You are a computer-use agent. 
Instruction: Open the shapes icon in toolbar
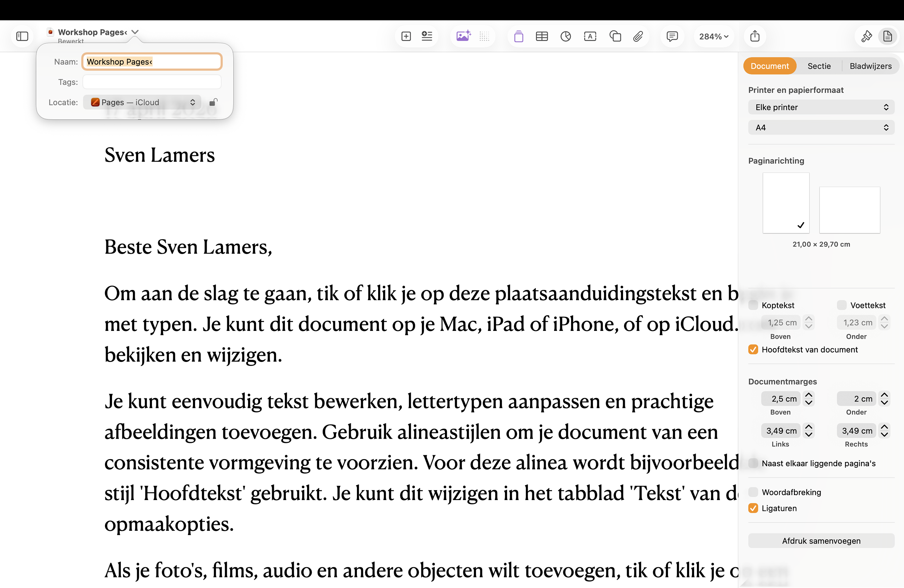[x=615, y=36]
